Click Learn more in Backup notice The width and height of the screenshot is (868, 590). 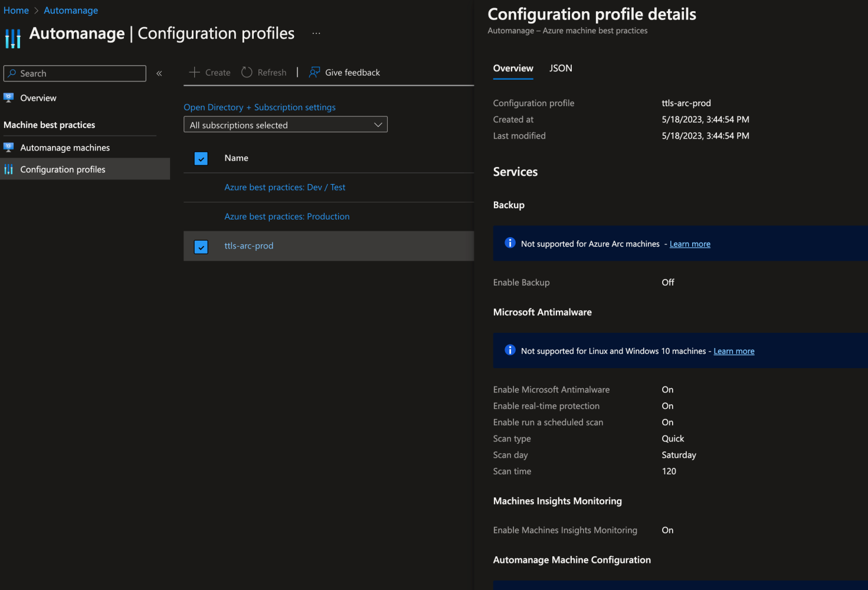(690, 244)
